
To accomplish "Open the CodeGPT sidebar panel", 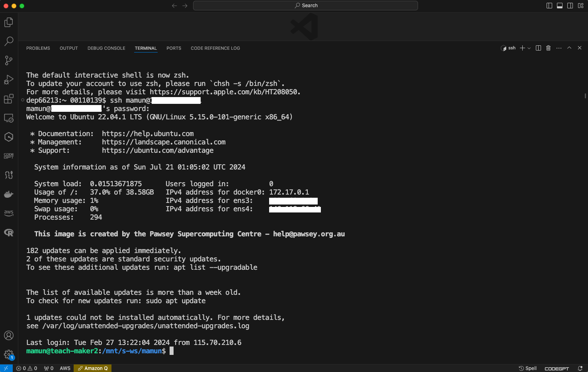I will pos(9,156).
